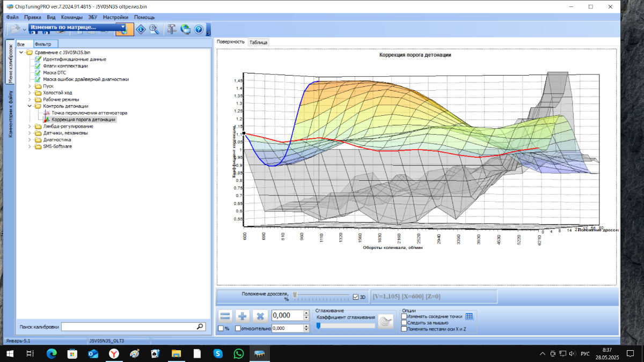Click the blue info diamond toolbar icon
This screenshot has height=362, width=644.
pyautogui.click(x=141, y=29)
